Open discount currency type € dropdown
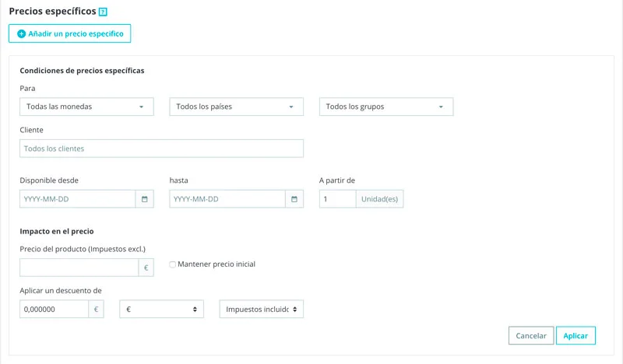The height and width of the screenshot is (364, 623). pos(162,310)
